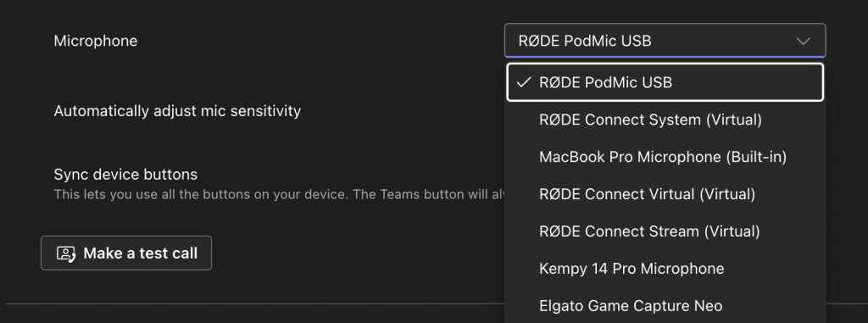Start a test call with Make a test call
The height and width of the screenshot is (323, 868).
pyautogui.click(x=126, y=253)
